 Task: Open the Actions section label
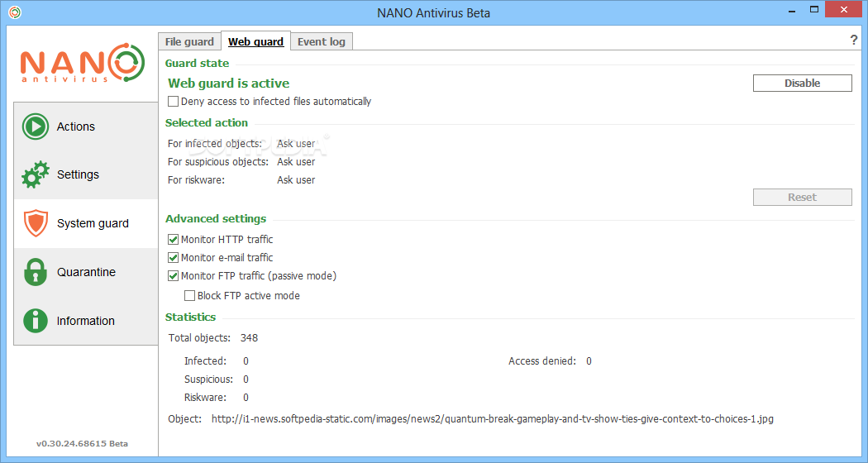(76, 126)
